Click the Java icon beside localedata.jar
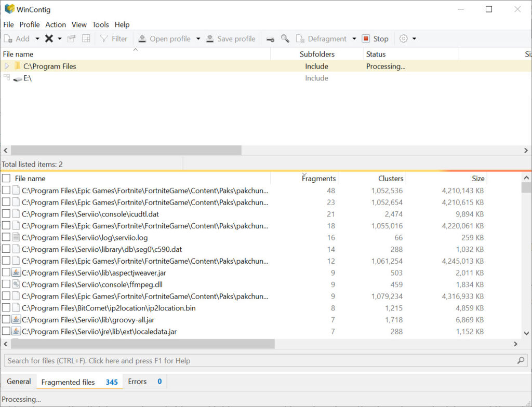The width and height of the screenshot is (532, 407). click(x=16, y=331)
